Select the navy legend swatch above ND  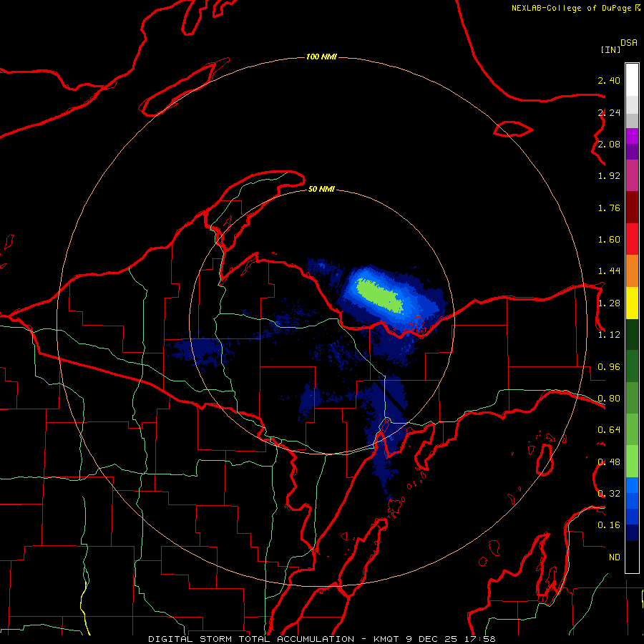[632, 533]
